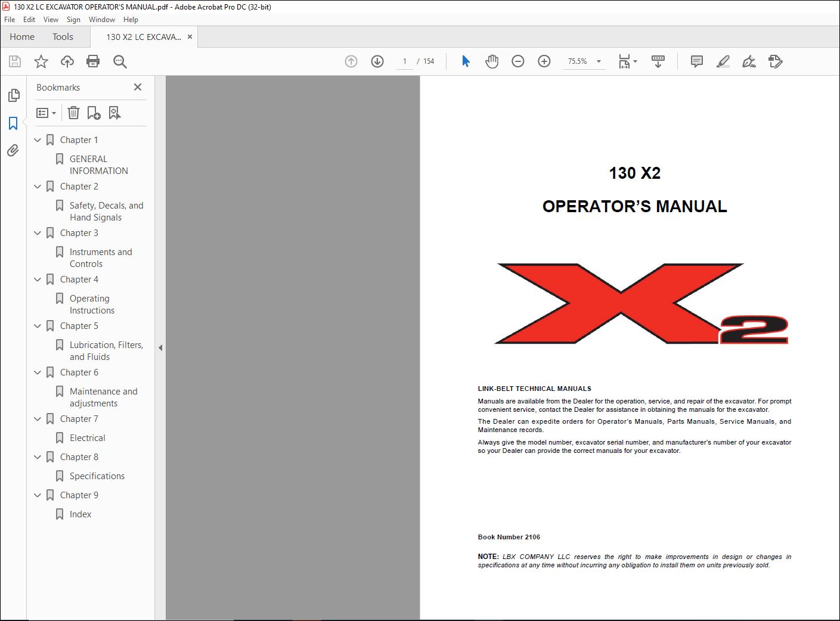Activate the selection arrow tool
Viewport: 840px width, 621px height.
click(466, 61)
